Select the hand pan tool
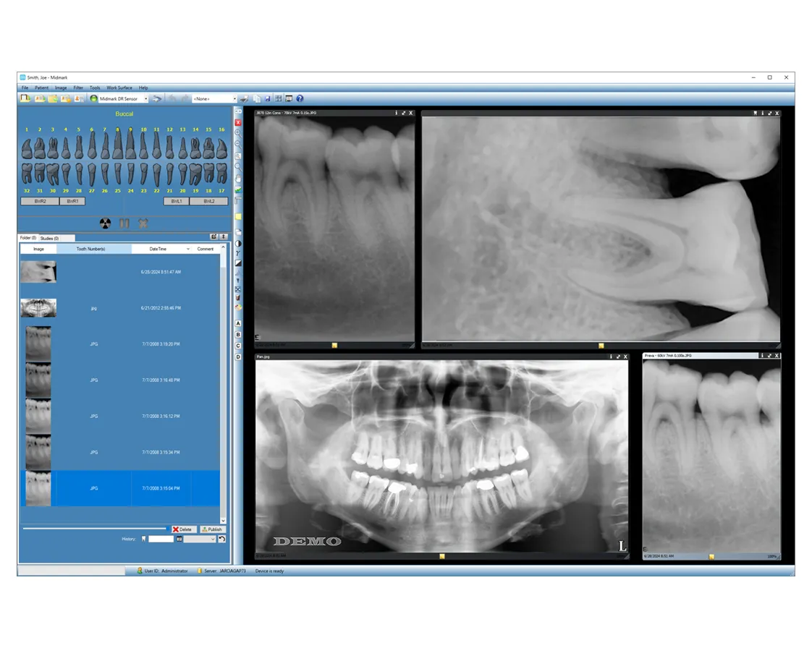 click(238, 178)
